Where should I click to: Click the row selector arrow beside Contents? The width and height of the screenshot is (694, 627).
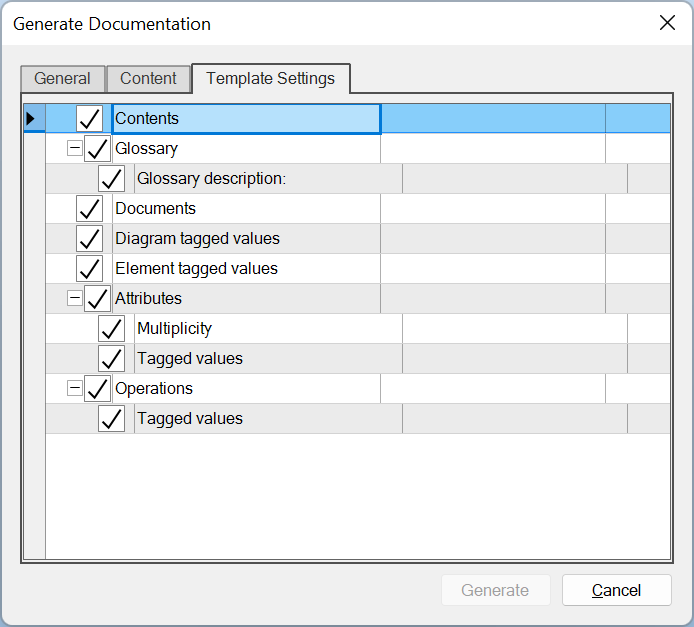(31, 119)
